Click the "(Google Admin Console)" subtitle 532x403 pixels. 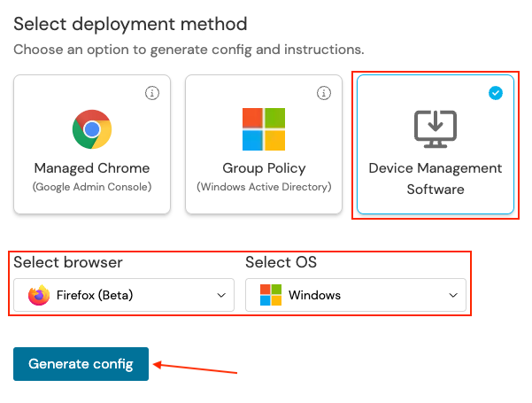(x=92, y=187)
